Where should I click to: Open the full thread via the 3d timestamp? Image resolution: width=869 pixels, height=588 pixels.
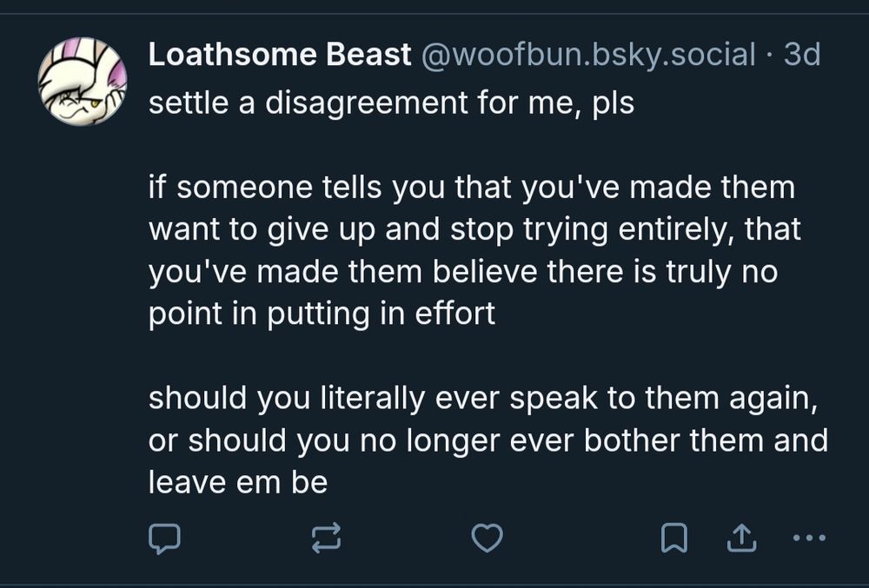point(811,54)
